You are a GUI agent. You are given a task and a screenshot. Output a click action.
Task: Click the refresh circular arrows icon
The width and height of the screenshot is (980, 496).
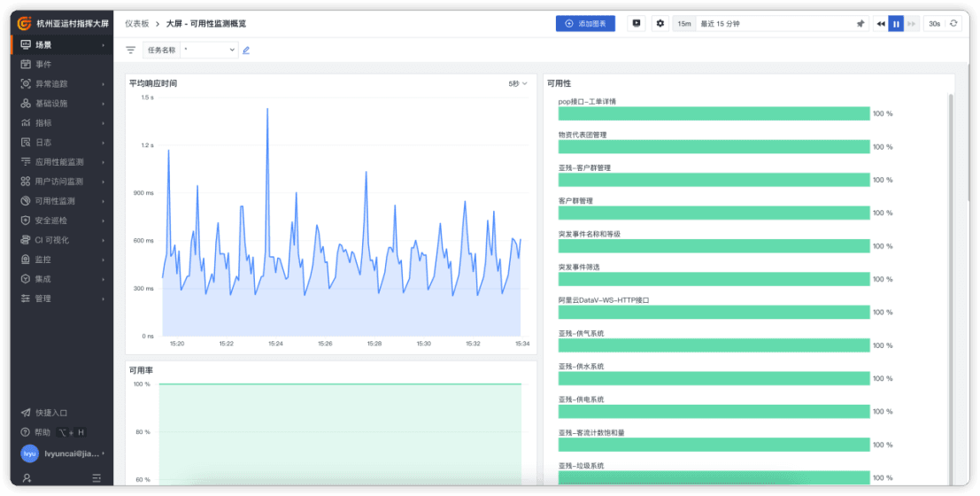click(x=953, y=24)
